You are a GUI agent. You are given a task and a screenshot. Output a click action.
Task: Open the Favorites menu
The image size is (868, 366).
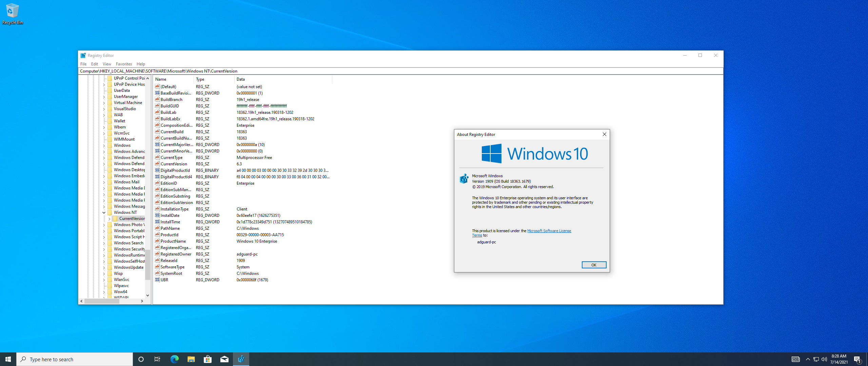coord(124,64)
